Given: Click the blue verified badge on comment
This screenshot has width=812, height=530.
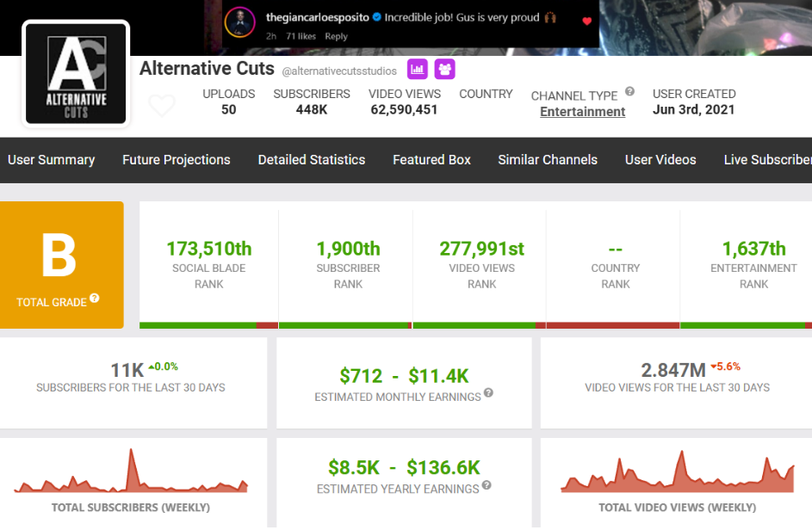Looking at the screenshot, I should coord(377,17).
